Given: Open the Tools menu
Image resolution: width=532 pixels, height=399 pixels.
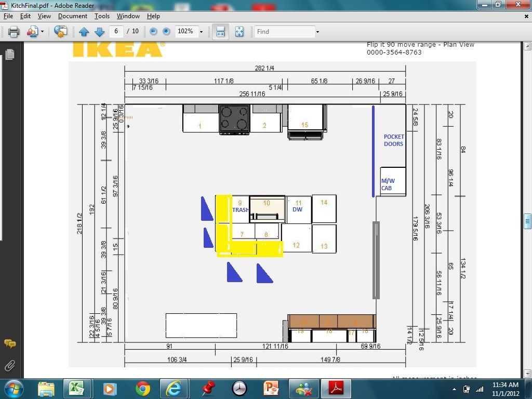Looking at the screenshot, I should (x=102, y=16).
